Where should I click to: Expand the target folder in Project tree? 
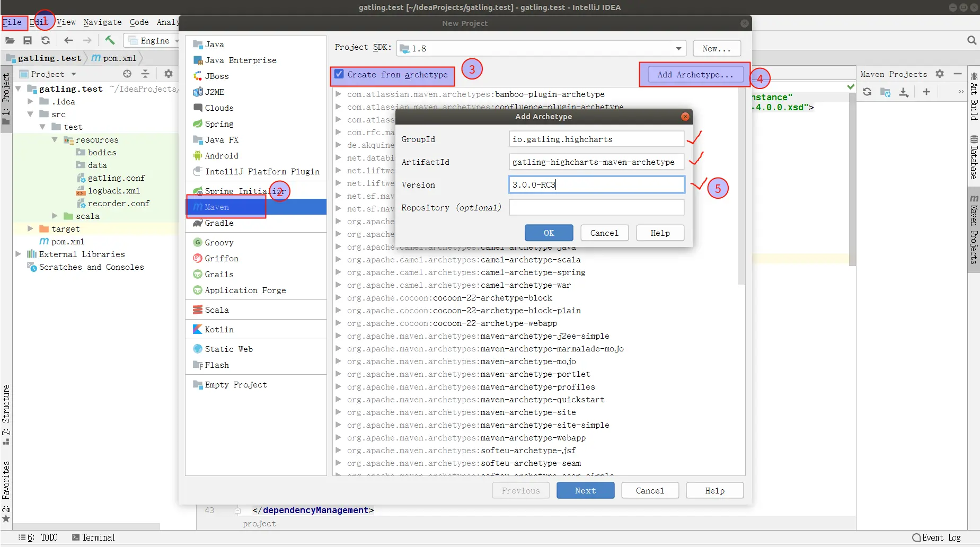pyautogui.click(x=30, y=228)
